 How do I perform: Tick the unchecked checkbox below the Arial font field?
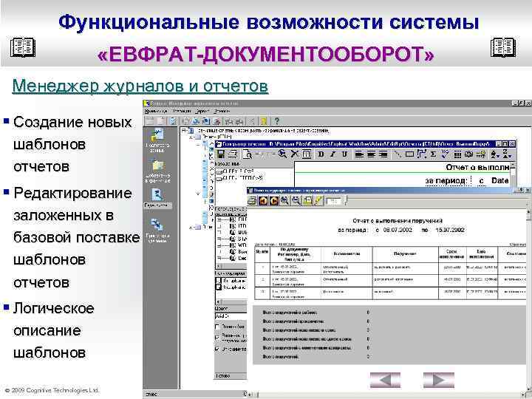pyautogui.click(x=217, y=327)
